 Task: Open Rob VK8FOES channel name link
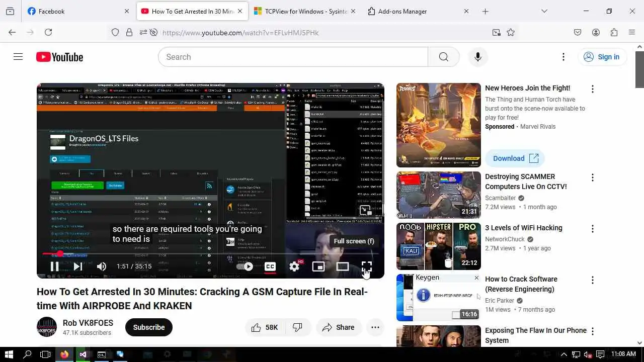click(88, 323)
